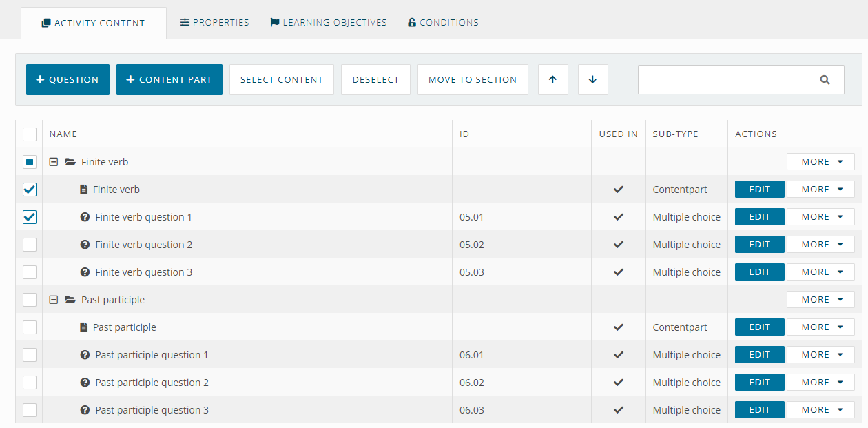Click the move up arrow button
868x428 pixels.
point(552,80)
